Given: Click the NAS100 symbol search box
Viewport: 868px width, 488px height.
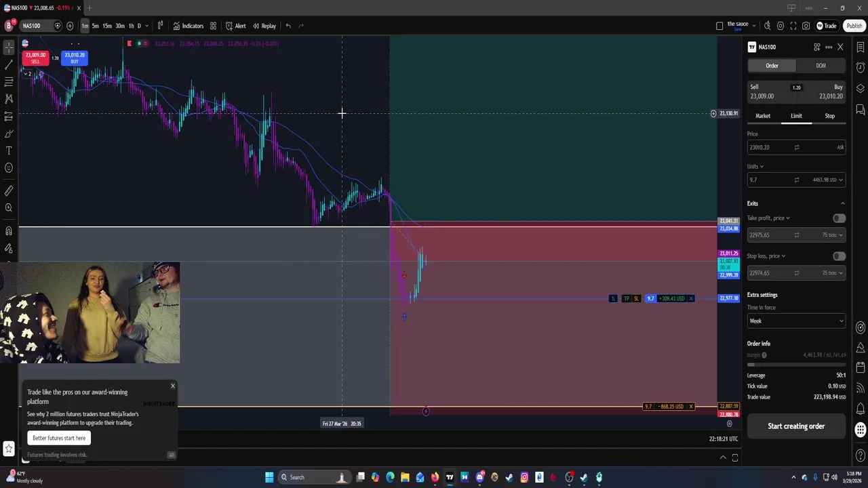Looking at the screenshot, I should 41,26.
